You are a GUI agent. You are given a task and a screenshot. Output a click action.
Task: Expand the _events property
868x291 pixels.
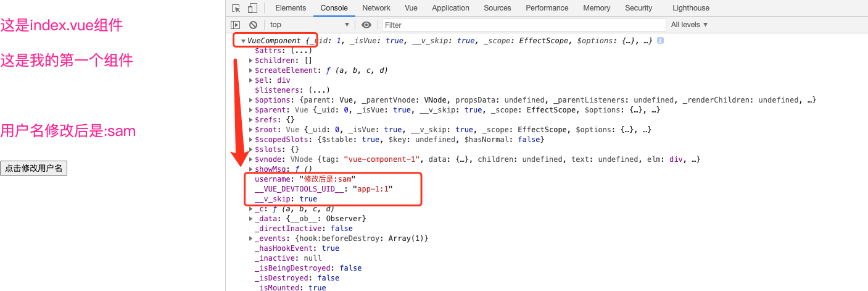coord(250,238)
